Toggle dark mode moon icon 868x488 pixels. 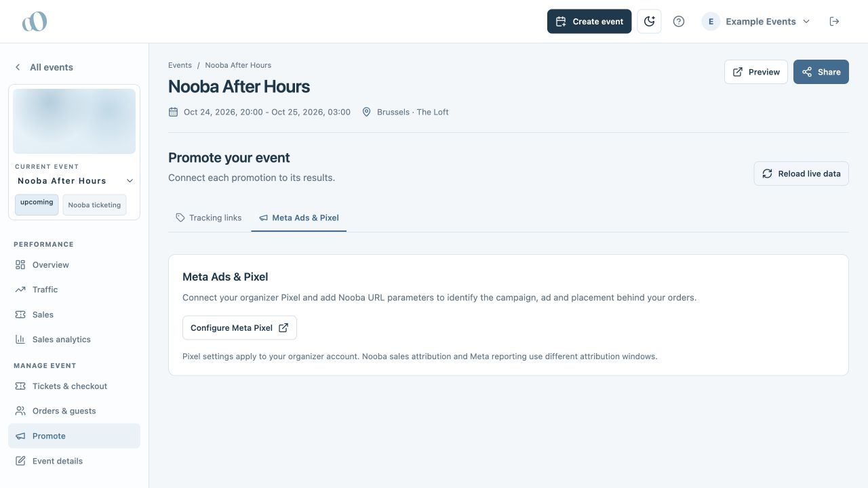click(x=649, y=22)
